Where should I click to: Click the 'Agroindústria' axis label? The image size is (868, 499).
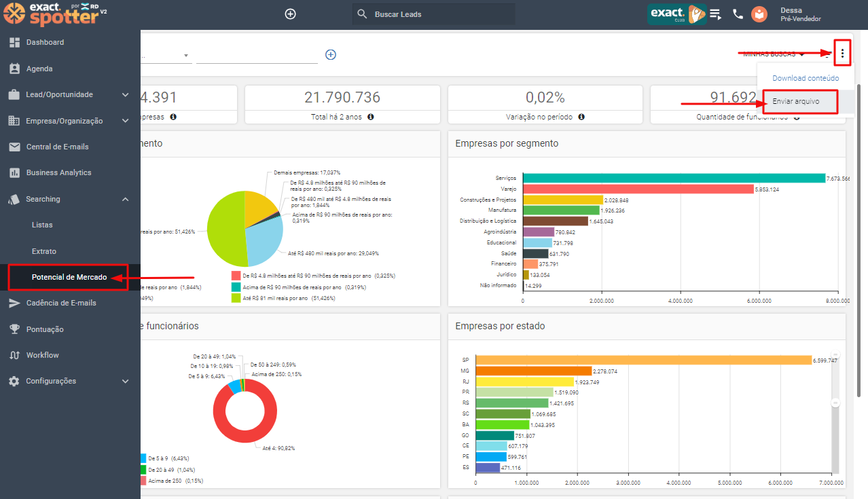point(501,232)
